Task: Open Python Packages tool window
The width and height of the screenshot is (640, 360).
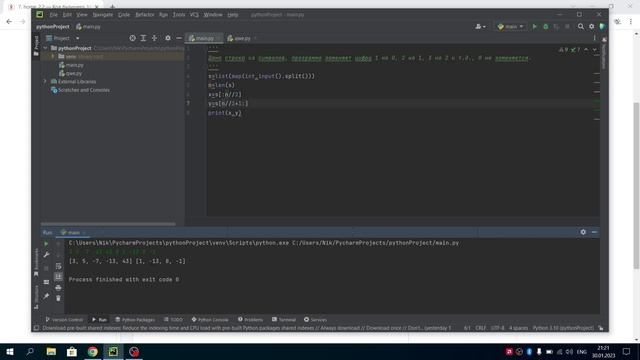Action: [x=135, y=320]
